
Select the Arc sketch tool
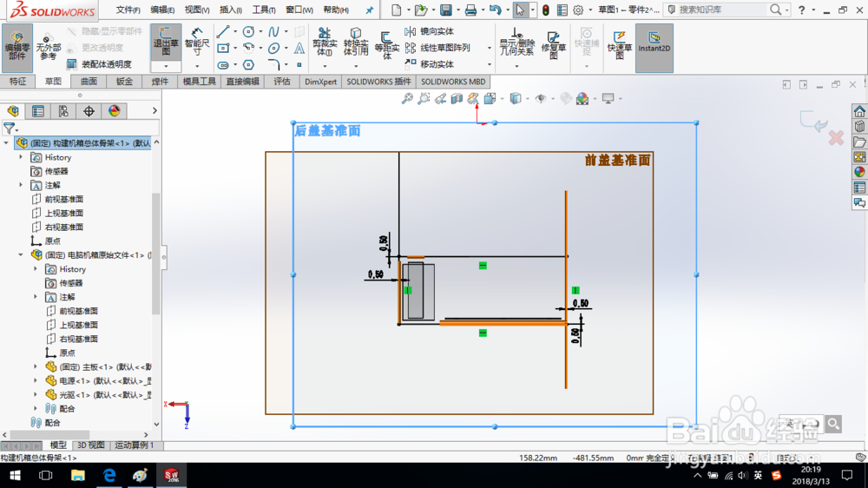[x=248, y=48]
